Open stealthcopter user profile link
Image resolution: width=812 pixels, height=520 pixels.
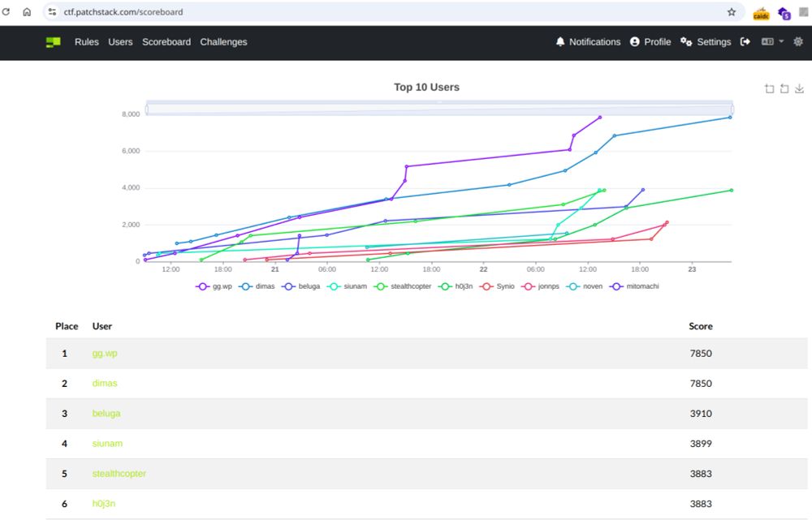click(119, 474)
